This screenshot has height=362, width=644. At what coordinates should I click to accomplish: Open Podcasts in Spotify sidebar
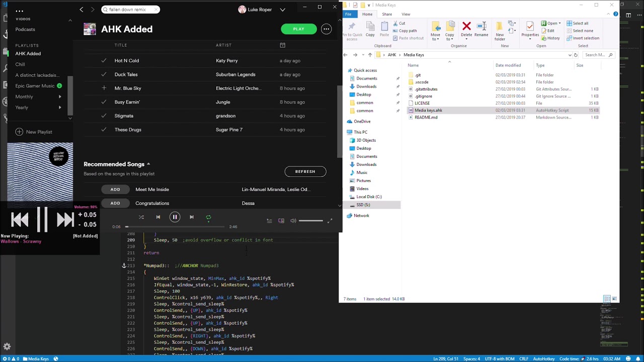25,29
